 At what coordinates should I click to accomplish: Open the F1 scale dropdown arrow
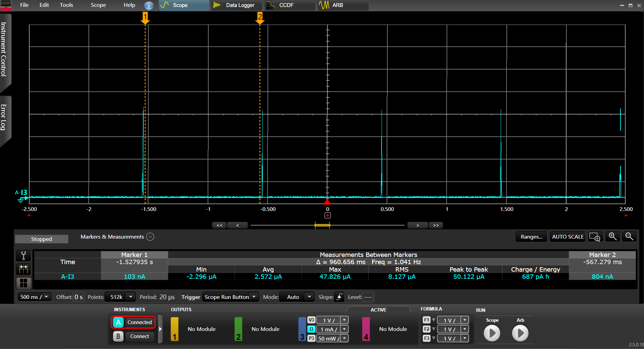(x=465, y=320)
